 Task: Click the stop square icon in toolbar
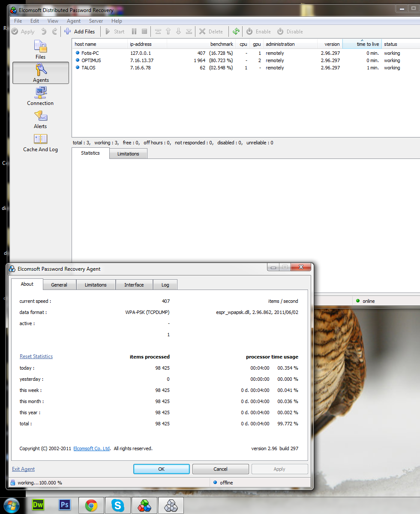click(144, 31)
